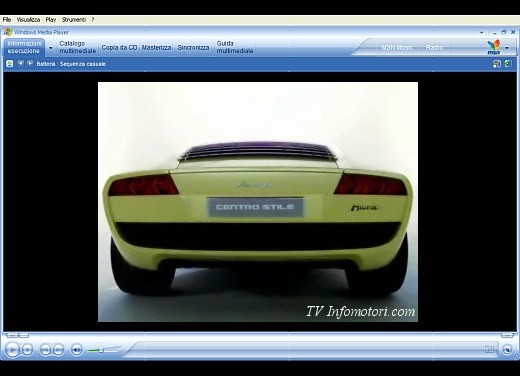Open the Catalogo multimediale tab
The width and height of the screenshot is (520, 376).
(x=77, y=47)
